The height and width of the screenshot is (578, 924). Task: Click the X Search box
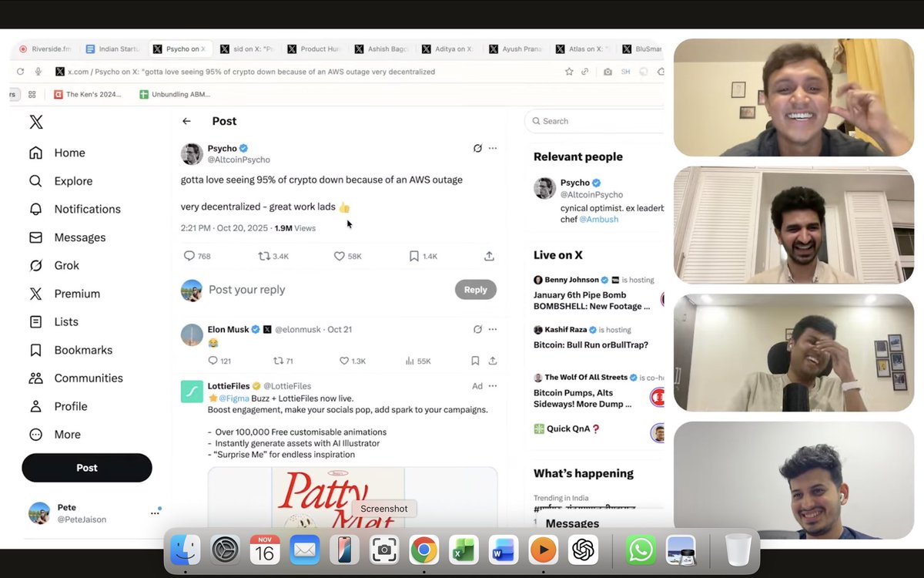(594, 121)
